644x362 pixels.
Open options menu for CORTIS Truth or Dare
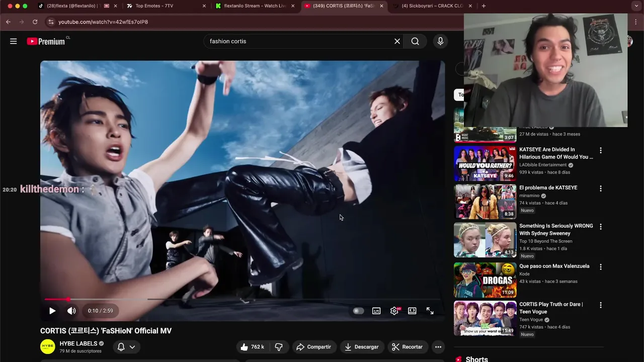click(600, 305)
